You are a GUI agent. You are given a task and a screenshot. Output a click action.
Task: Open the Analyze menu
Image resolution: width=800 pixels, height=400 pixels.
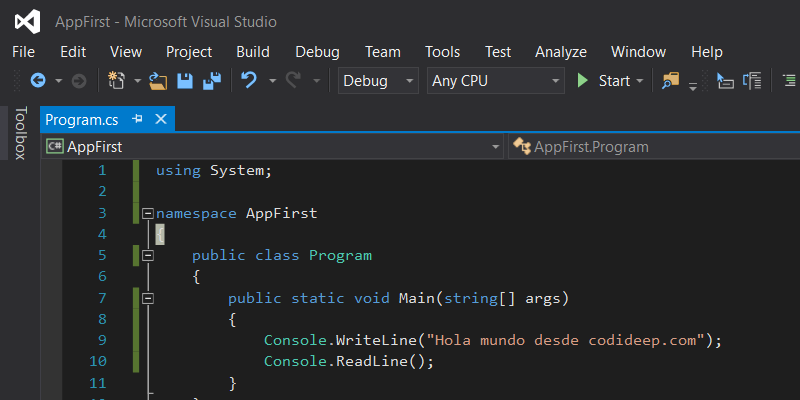pyautogui.click(x=561, y=52)
